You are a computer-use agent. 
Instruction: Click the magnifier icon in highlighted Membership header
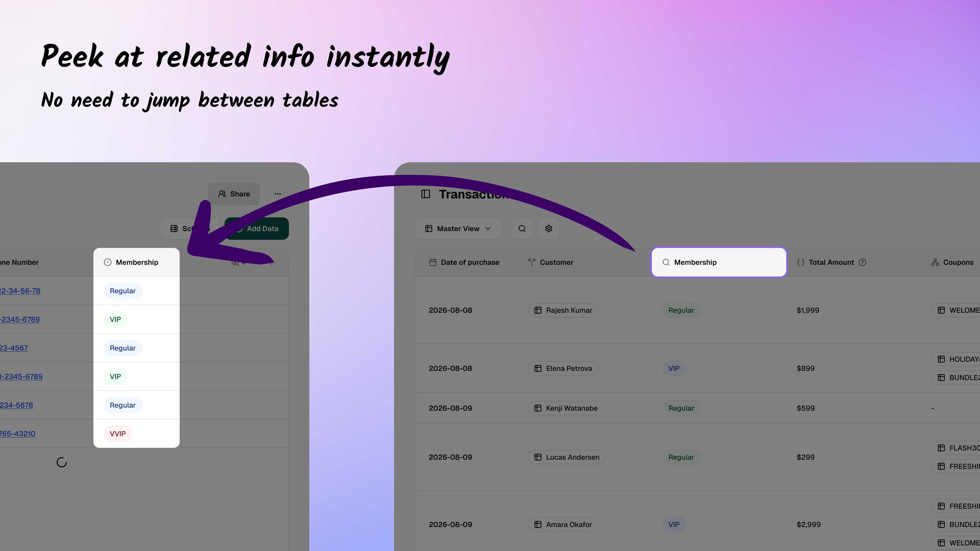click(666, 262)
